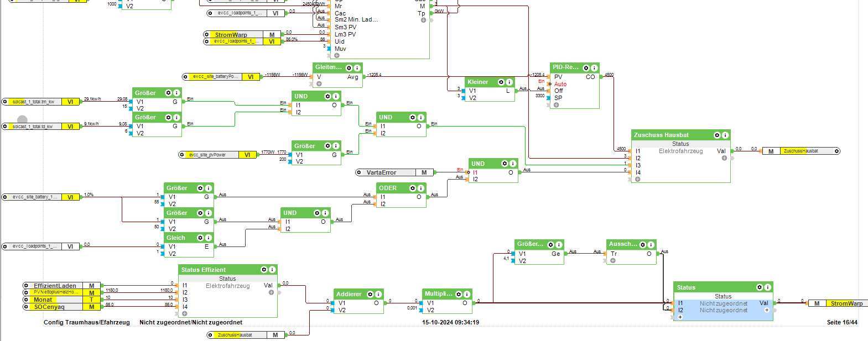This screenshot has height=341, width=868.
Task: Open gear of Größer block fed by solcast_1_total.td_kw
Action: point(168,118)
